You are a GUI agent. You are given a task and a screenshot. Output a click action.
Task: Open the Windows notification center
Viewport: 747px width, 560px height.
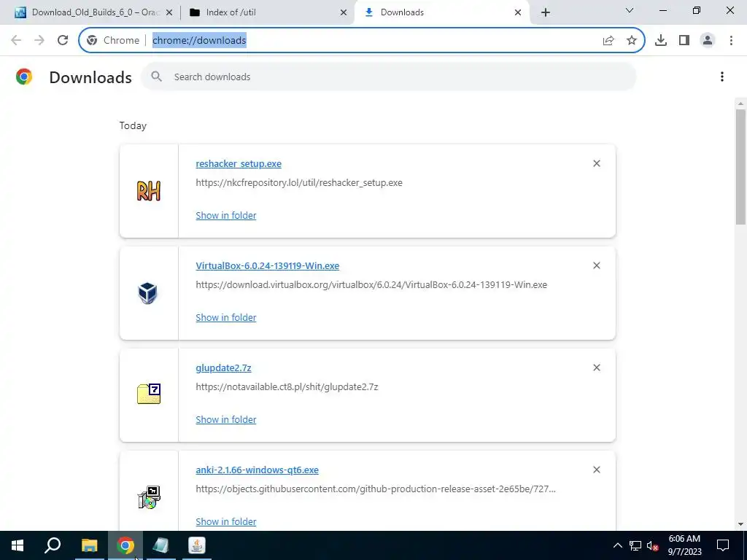point(723,545)
